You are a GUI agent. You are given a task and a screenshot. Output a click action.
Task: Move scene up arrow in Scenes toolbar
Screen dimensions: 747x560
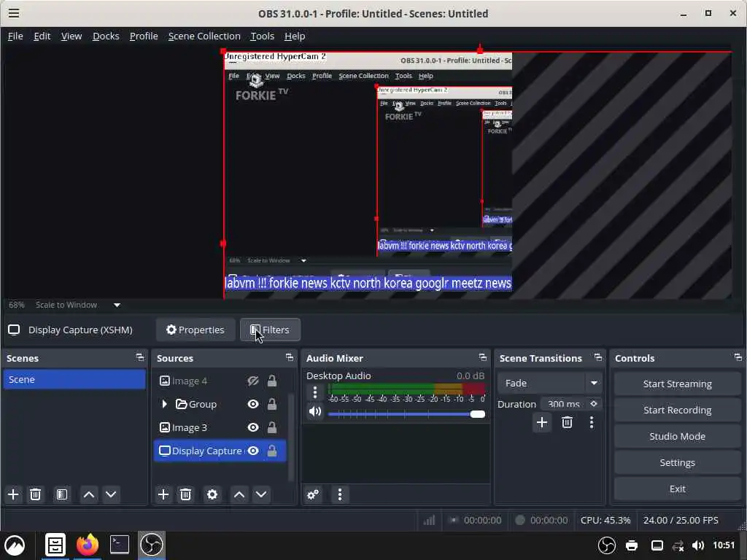click(x=88, y=494)
